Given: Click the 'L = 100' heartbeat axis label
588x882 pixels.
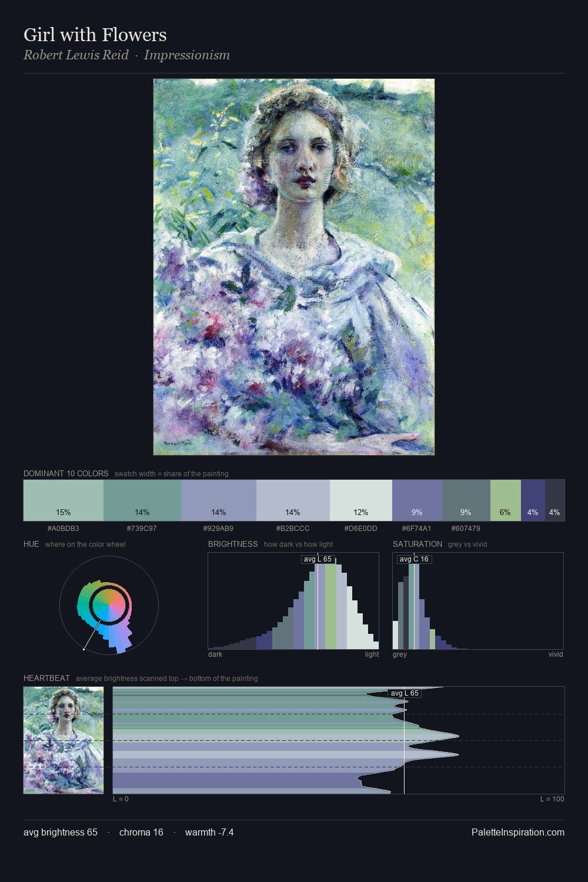Looking at the screenshot, I should click(x=552, y=799).
